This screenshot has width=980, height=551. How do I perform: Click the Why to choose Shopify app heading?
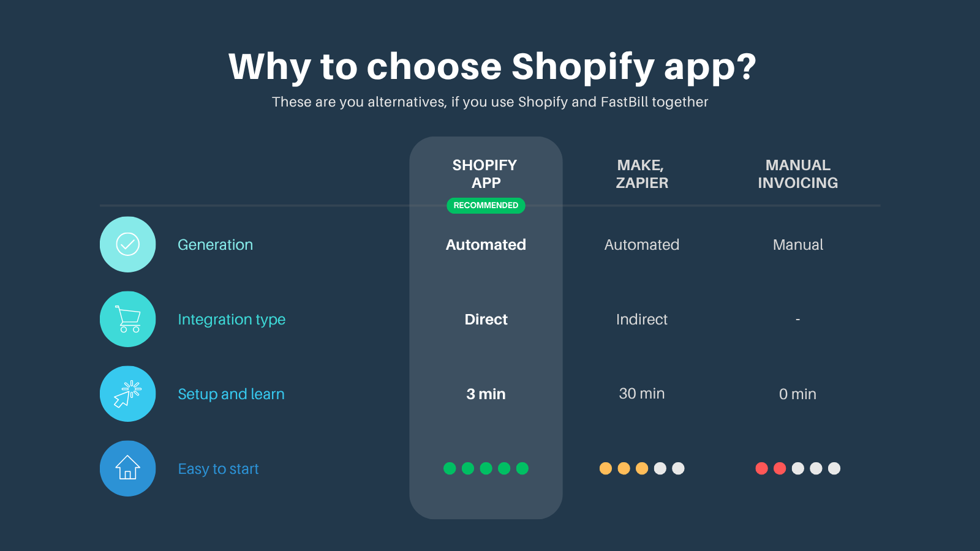tap(492, 67)
